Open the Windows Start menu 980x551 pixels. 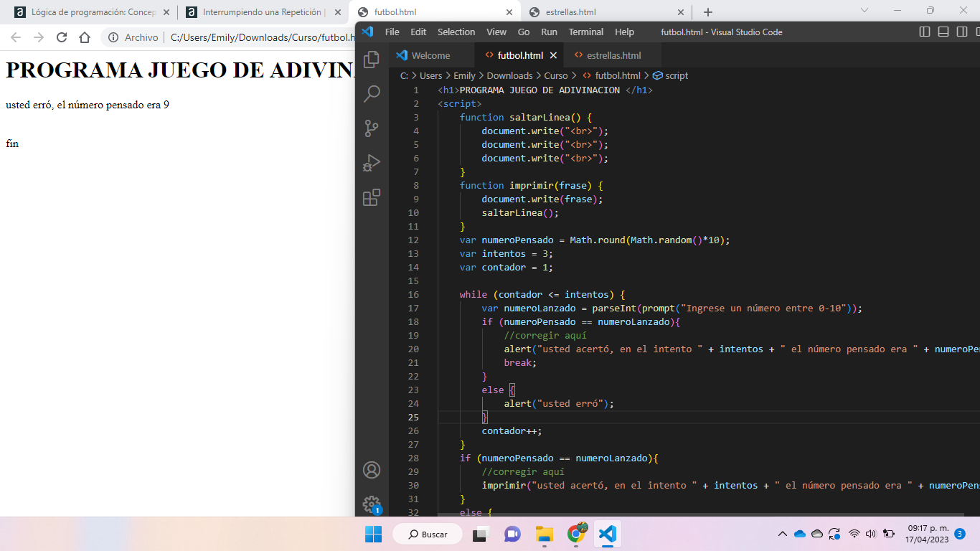tap(373, 534)
